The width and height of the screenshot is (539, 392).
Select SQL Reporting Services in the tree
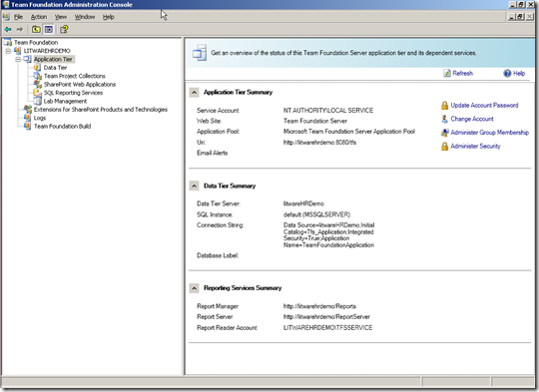coord(73,93)
